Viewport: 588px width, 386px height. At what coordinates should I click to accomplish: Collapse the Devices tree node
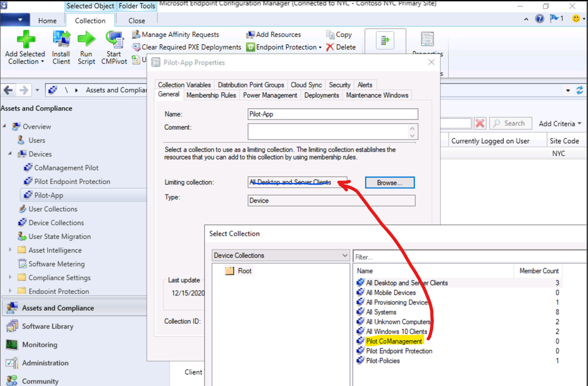(x=11, y=154)
